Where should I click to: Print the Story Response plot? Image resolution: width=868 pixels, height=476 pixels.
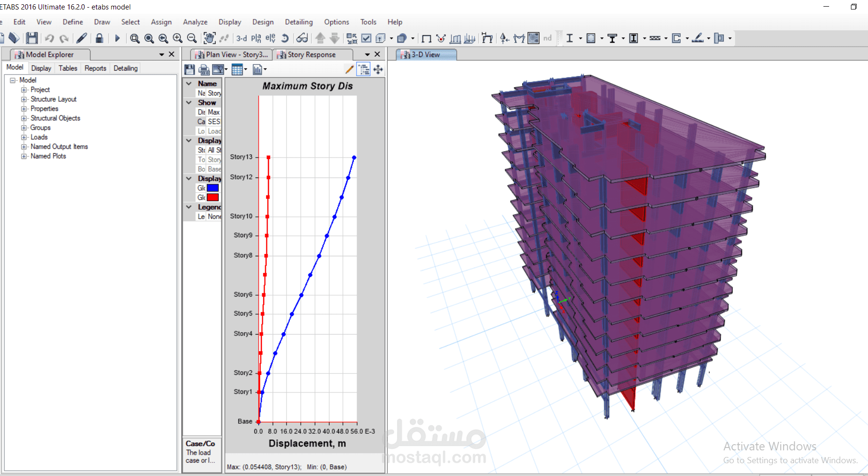pyautogui.click(x=204, y=70)
